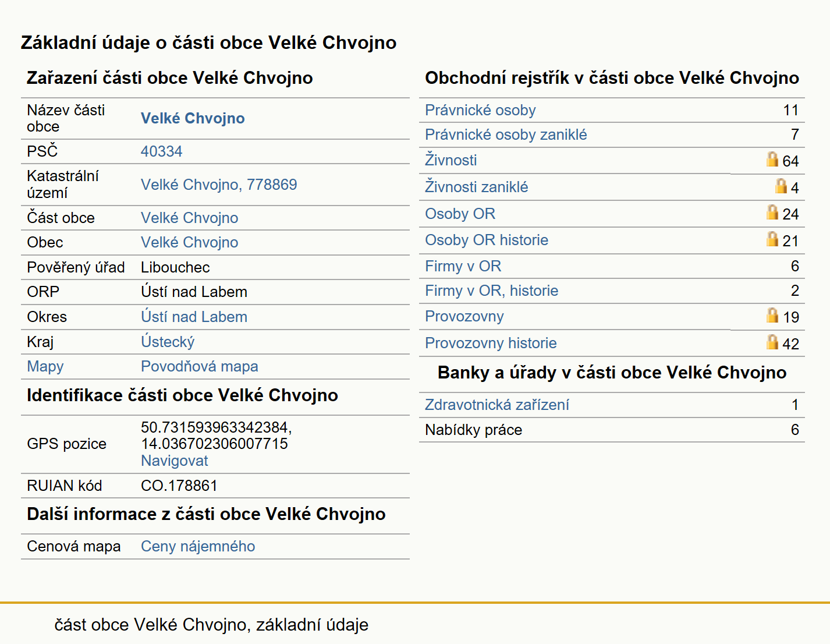830x644 pixels.
Task: Click the lock icon on Osoby OR historie row
Action: (x=772, y=239)
